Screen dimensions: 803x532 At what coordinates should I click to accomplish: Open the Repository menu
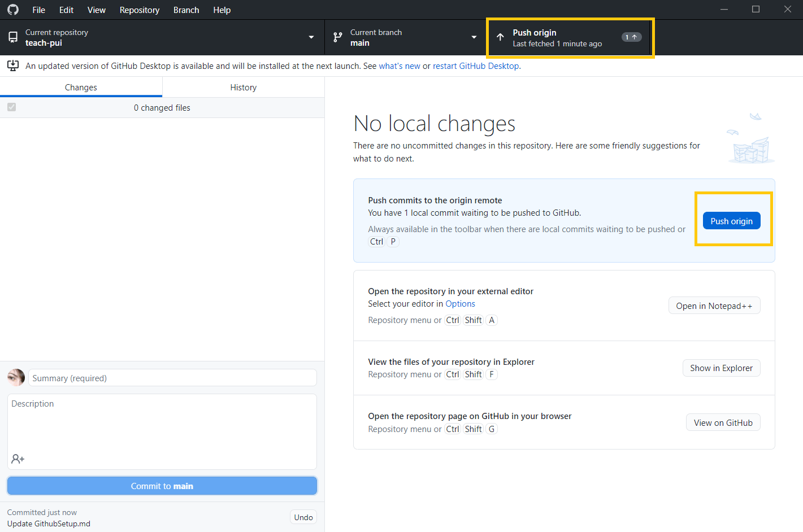pos(140,10)
